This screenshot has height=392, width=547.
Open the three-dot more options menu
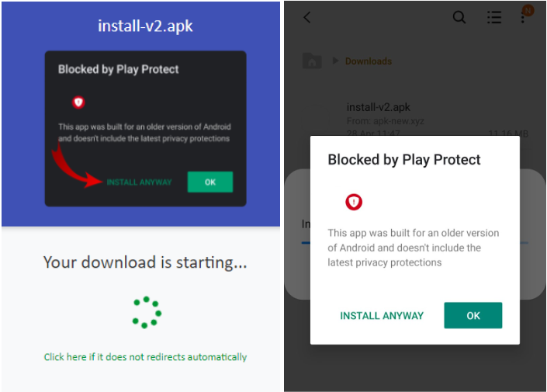click(x=523, y=17)
